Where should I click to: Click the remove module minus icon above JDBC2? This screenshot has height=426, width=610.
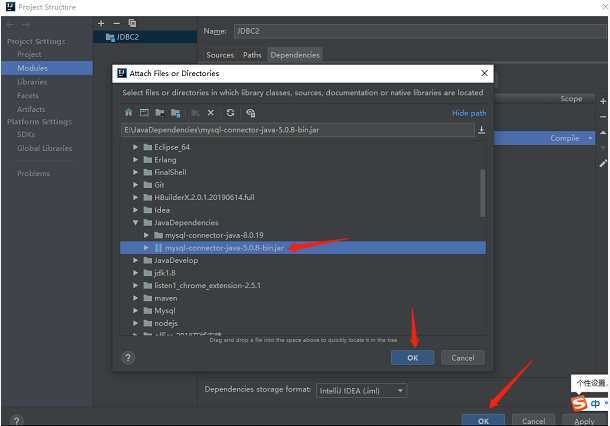tap(116, 23)
